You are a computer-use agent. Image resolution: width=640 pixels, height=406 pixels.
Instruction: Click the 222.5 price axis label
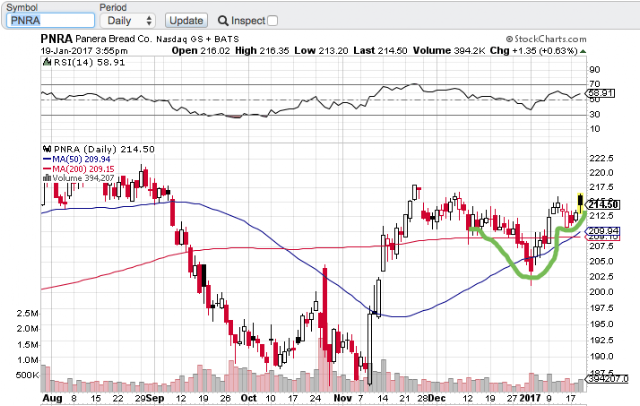(x=601, y=158)
